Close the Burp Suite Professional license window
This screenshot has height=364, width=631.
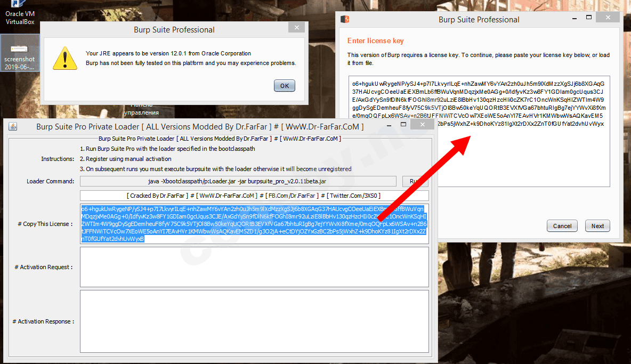pyautogui.click(x=608, y=17)
